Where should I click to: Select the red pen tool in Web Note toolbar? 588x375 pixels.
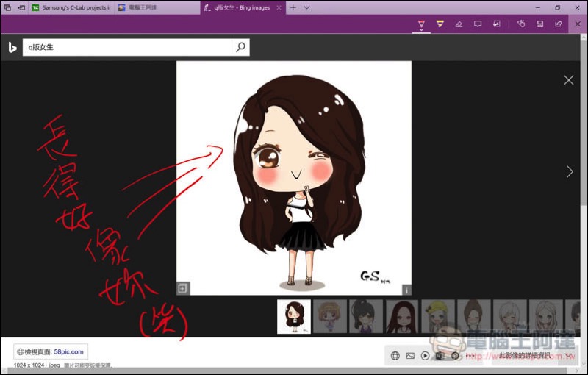(421, 24)
